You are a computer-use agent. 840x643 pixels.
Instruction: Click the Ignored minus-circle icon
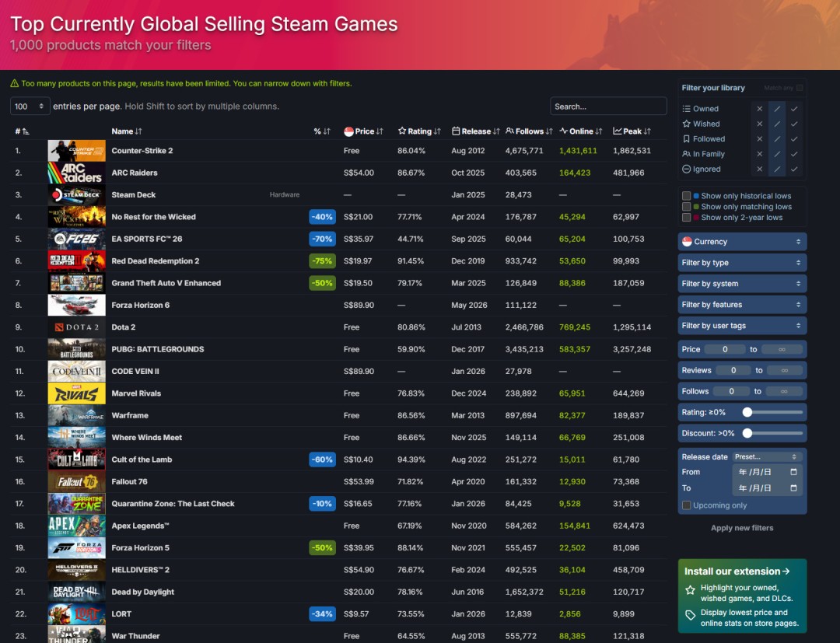(686, 169)
